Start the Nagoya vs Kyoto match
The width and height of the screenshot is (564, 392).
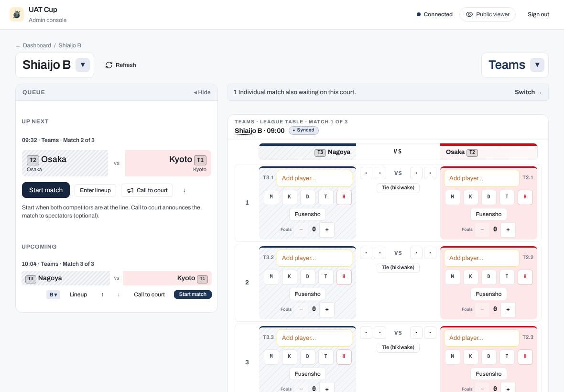pyautogui.click(x=193, y=294)
